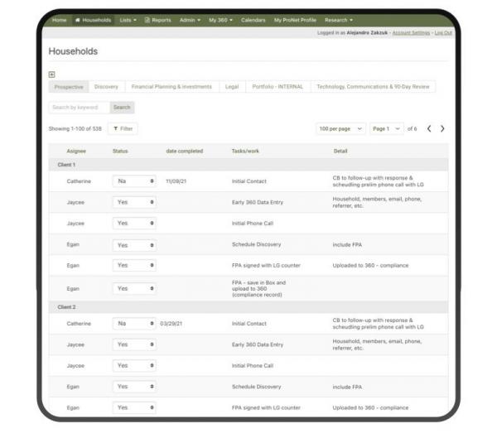Click the Log Out link
Image resolution: width=497 pixels, height=448 pixels.
coord(443,32)
